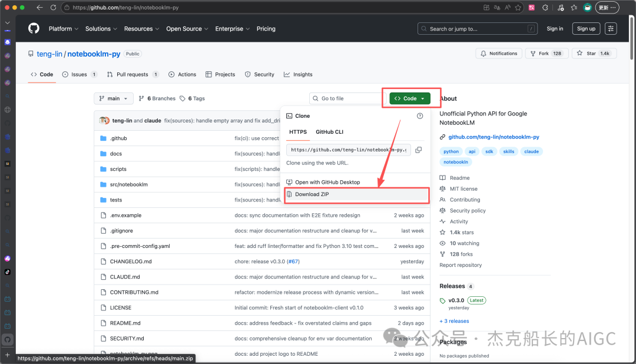Open the Security tab
Viewport: 636px width, 364px height.
point(260,75)
